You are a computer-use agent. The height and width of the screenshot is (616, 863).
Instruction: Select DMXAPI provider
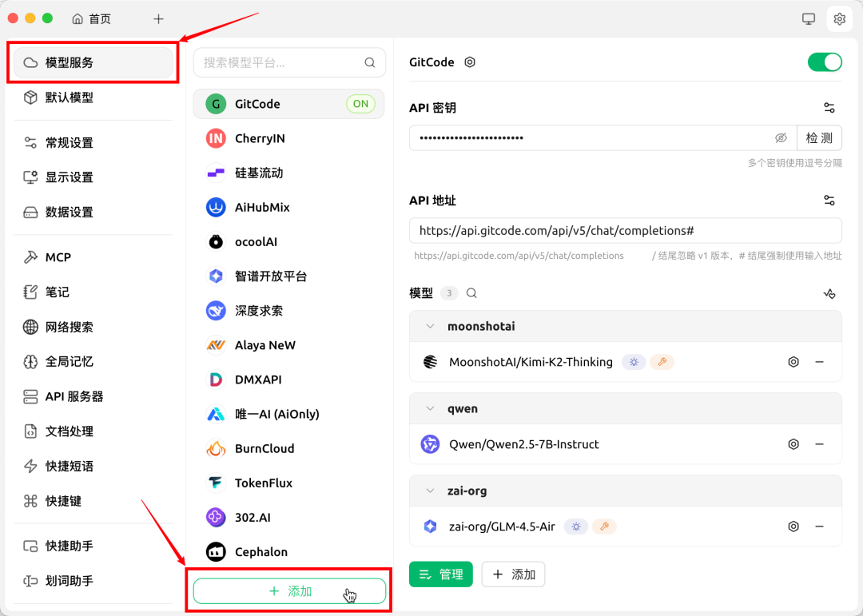point(289,380)
